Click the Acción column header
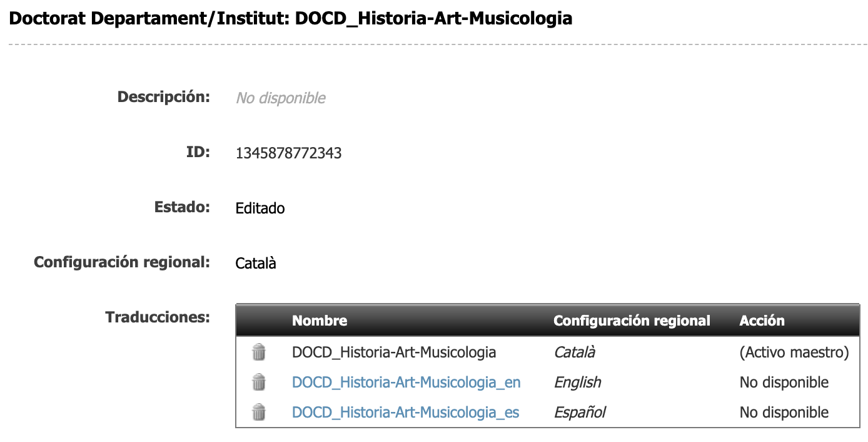This screenshot has width=868, height=442. pos(762,321)
